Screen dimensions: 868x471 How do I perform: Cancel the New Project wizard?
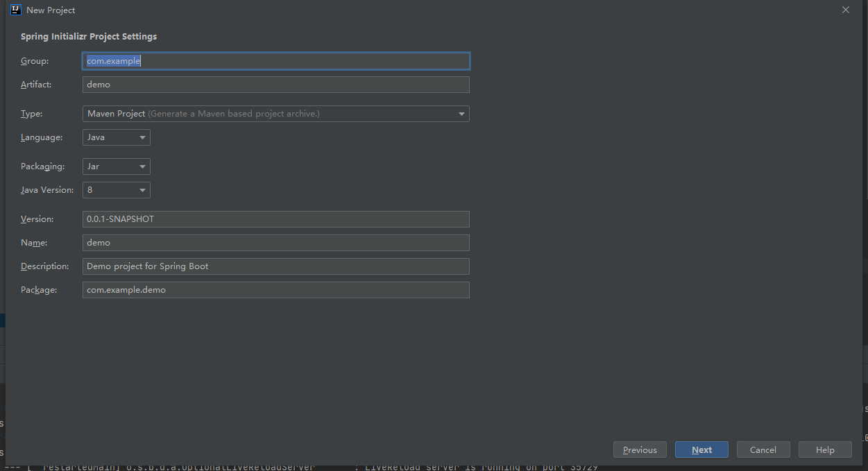click(x=763, y=449)
